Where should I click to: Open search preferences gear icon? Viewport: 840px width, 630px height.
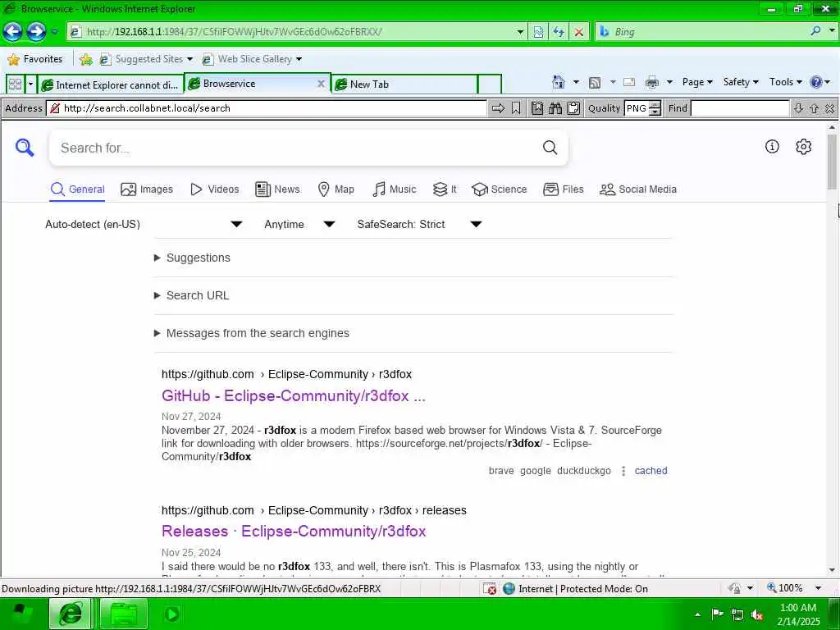tap(804, 146)
